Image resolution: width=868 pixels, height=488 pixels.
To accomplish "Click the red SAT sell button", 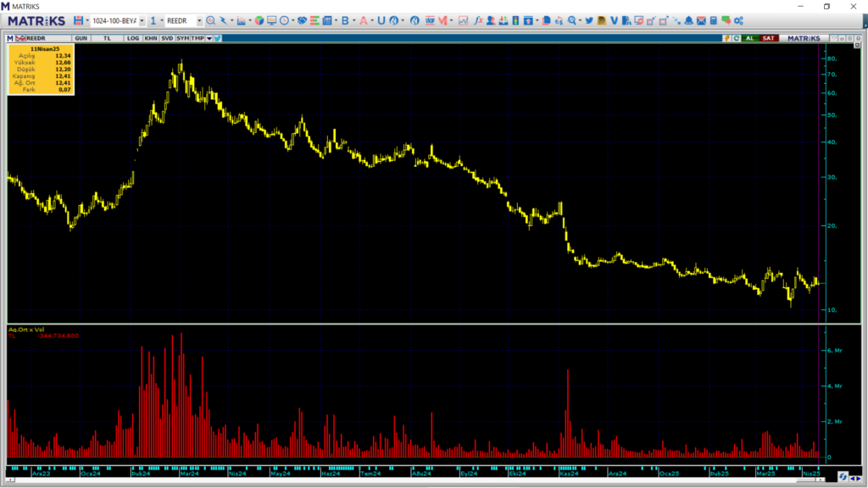I will [x=768, y=38].
